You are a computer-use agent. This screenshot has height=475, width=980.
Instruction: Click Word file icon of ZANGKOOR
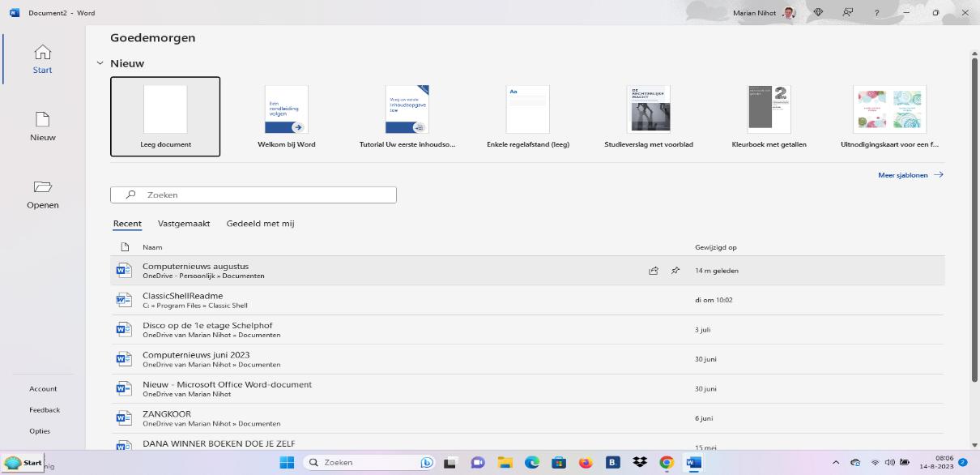123,418
